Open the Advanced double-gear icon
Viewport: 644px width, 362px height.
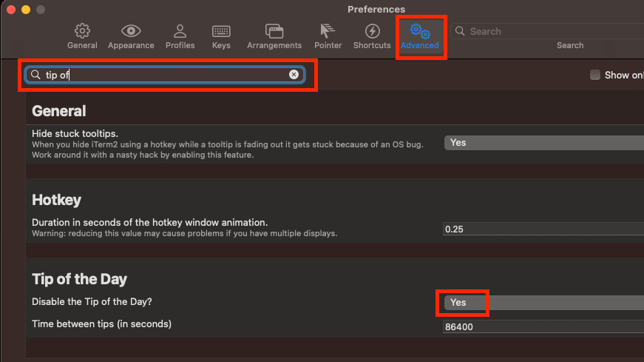[x=420, y=31]
